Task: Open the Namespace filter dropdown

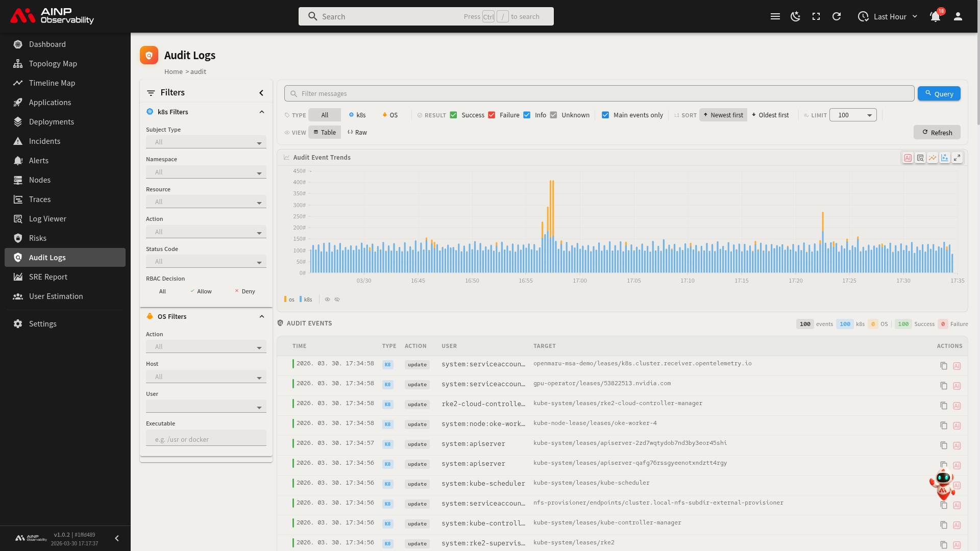Action: tap(206, 172)
